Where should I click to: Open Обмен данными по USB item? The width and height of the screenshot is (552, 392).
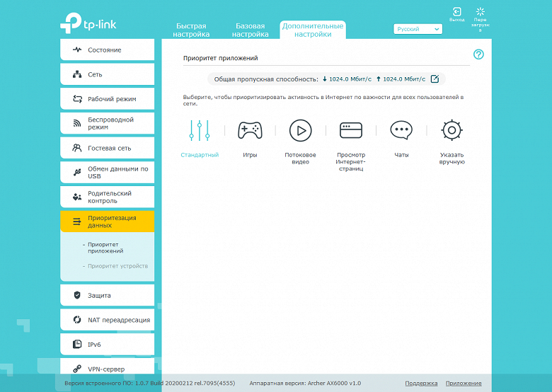(x=108, y=173)
